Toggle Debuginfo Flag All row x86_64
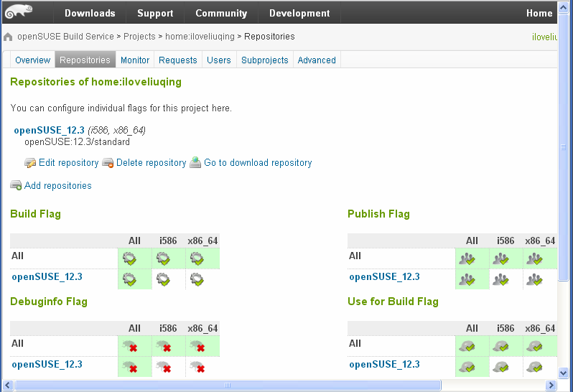This screenshot has height=392, width=573. click(x=197, y=346)
